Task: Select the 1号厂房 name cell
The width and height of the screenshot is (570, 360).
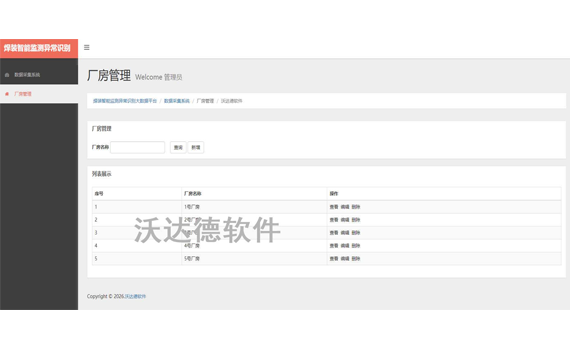Action: pos(254,207)
